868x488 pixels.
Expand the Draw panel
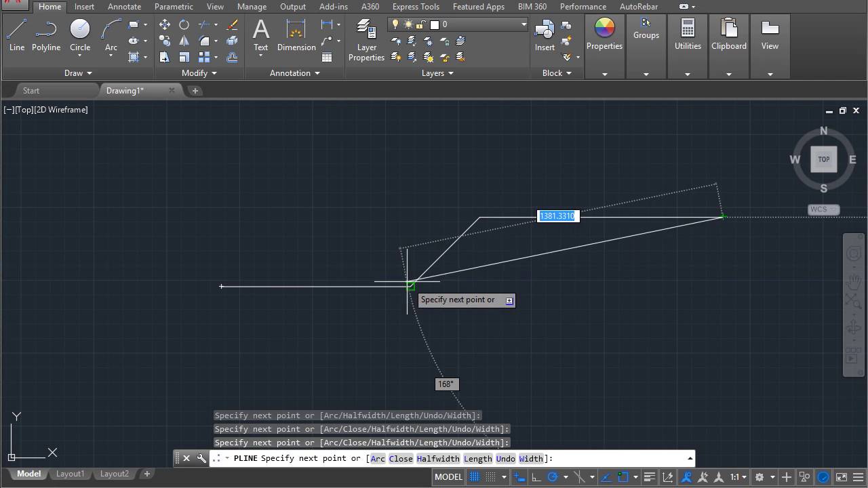(78, 73)
